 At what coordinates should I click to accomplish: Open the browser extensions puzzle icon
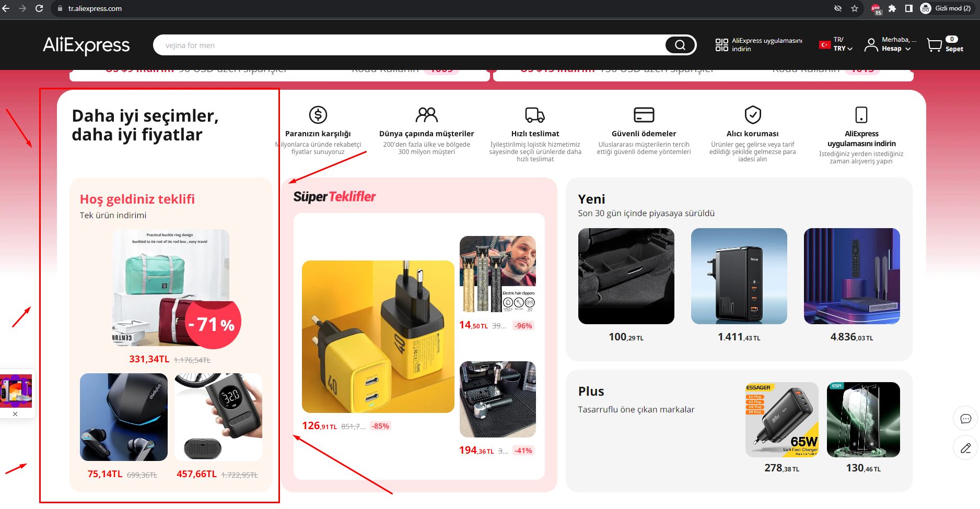pyautogui.click(x=892, y=8)
